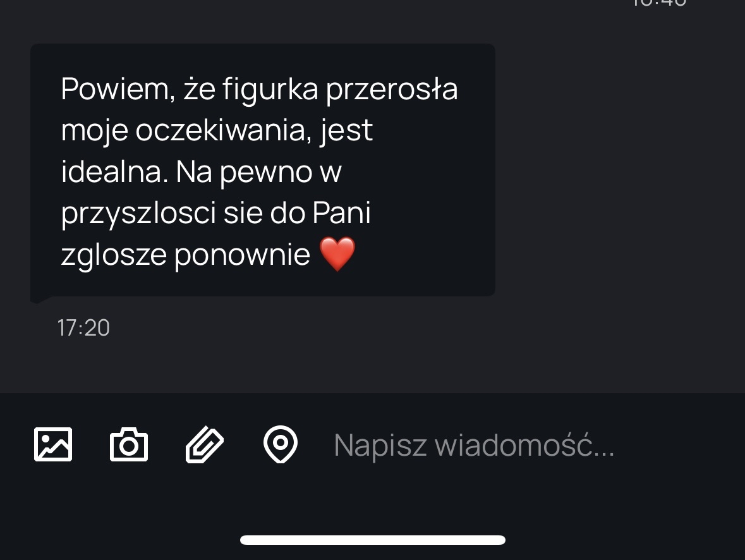Screen dimensions: 745x560
Task: Tap the word przyszlosci in the bubble
Action: (139, 214)
